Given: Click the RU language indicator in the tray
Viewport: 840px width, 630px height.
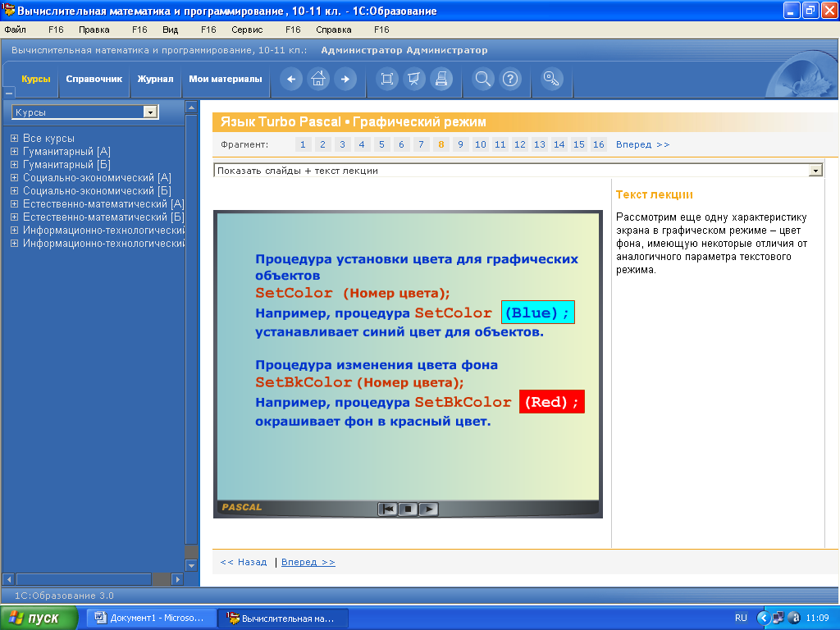Looking at the screenshot, I should [741, 618].
